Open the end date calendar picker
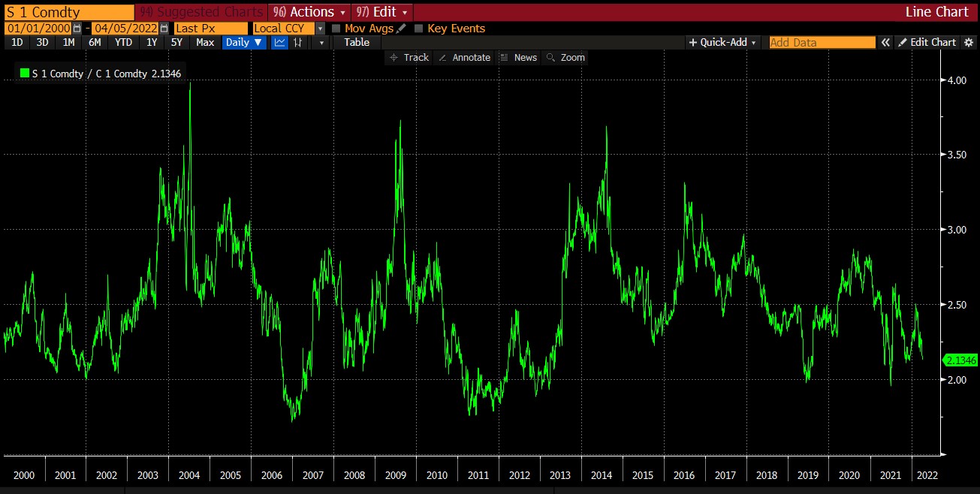 pos(164,29)
